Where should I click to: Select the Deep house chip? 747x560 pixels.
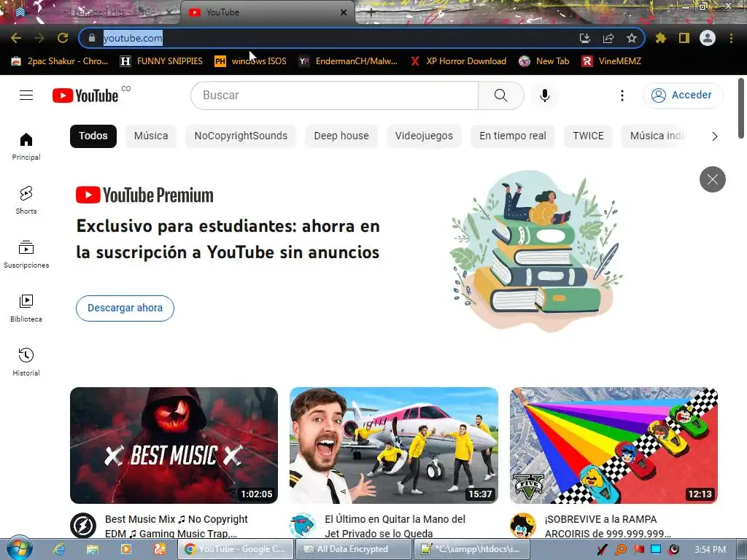tap(341, 136)
